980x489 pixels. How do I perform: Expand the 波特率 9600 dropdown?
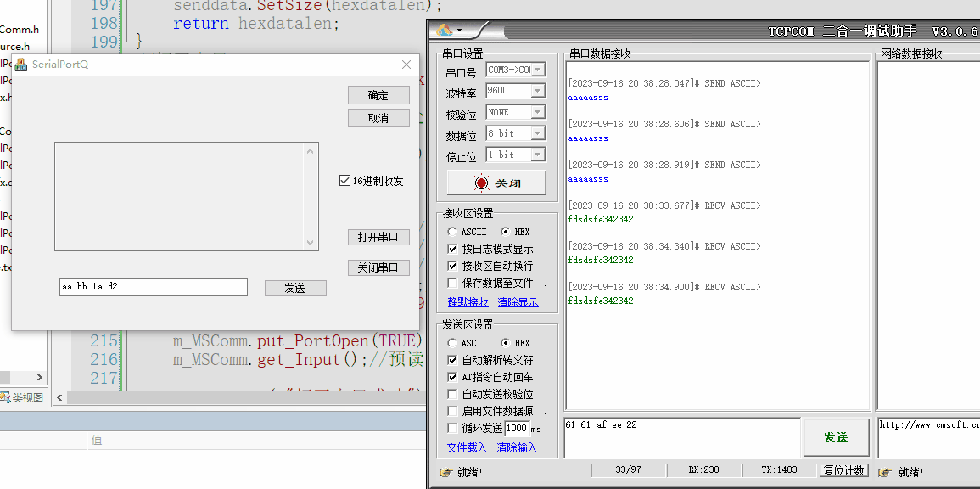click(537, 91)
